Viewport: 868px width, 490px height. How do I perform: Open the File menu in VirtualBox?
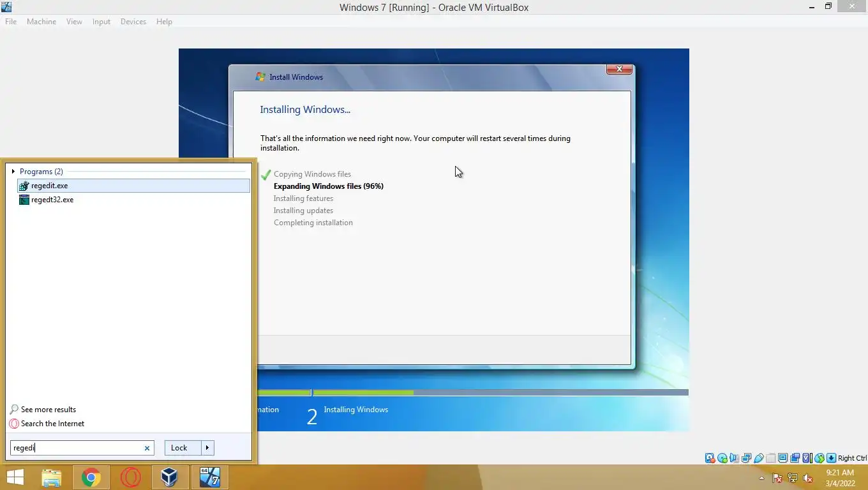click(x=11, y=22)
